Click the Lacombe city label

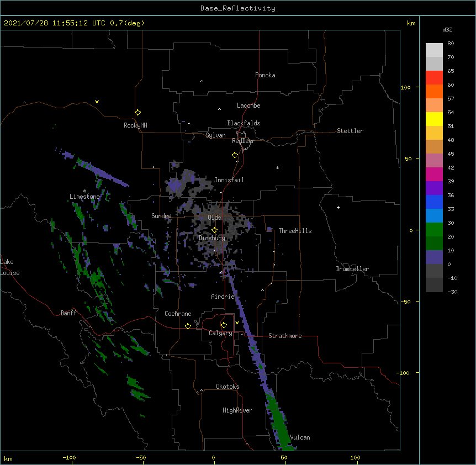coord(248,105)
